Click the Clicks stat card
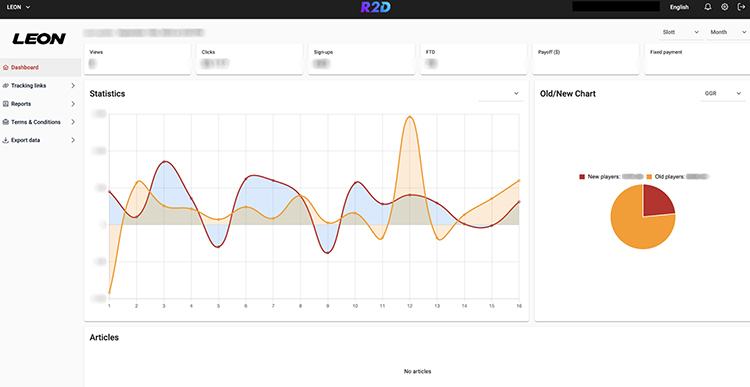The height and width of the screenshot is (387, 750). click(x=249, y=59)
